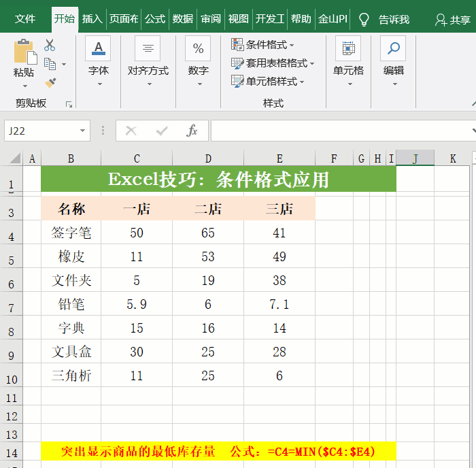Click the Format Painter brush icon
Viewport: 476px width, 468px height.
tap(50, 82)
